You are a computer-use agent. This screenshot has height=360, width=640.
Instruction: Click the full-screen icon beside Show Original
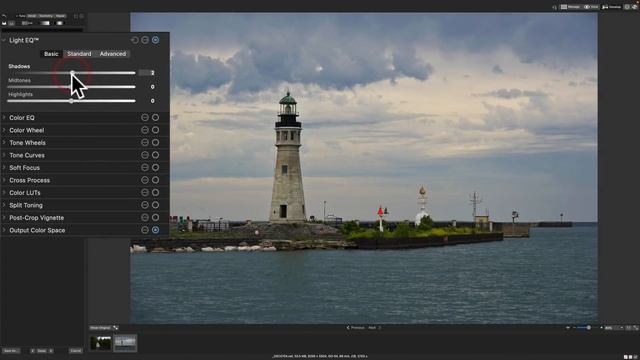116,328
